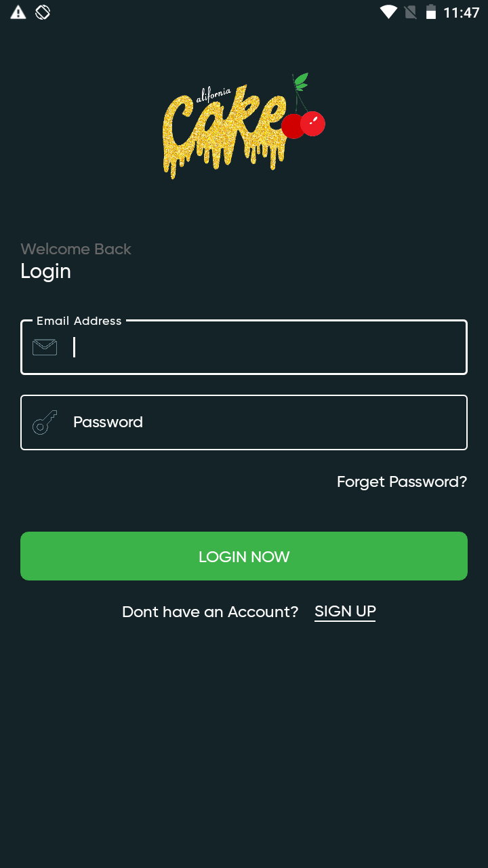Tap the red cherries in the logo
The image size is (488, 868).
[304, 125]
